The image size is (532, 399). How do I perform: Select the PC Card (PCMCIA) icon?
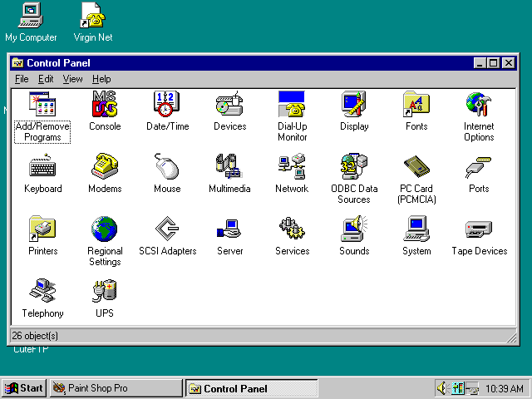416,166
